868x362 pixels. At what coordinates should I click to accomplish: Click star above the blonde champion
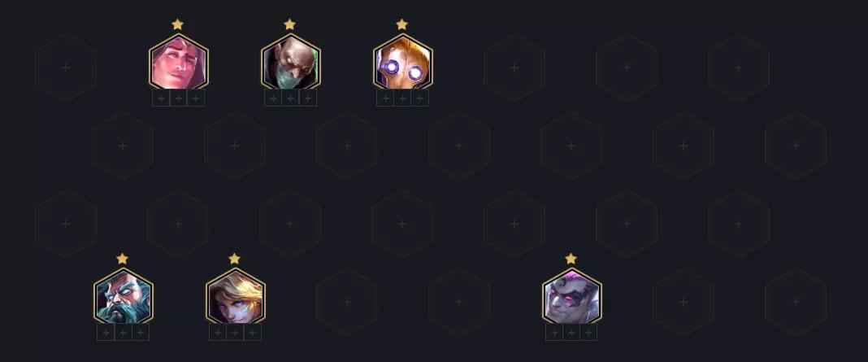pos(234,259)
